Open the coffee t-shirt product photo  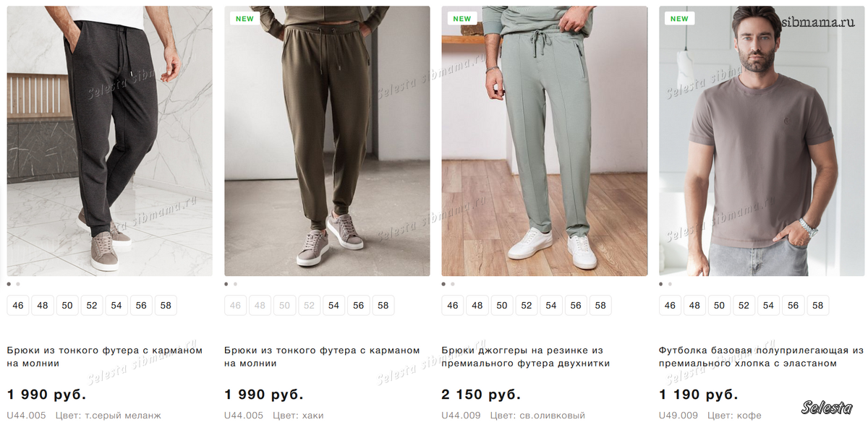click(762, 141)
